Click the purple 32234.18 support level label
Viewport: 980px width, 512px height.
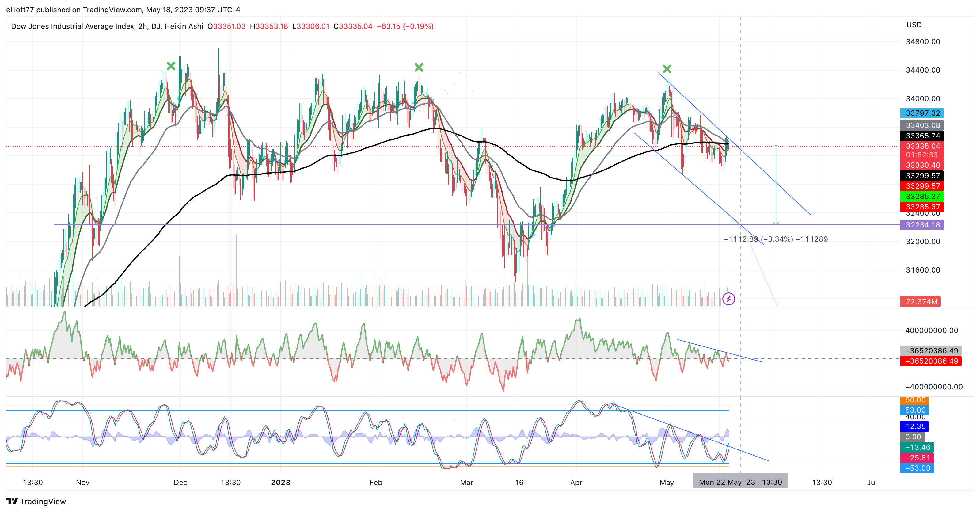921,225
